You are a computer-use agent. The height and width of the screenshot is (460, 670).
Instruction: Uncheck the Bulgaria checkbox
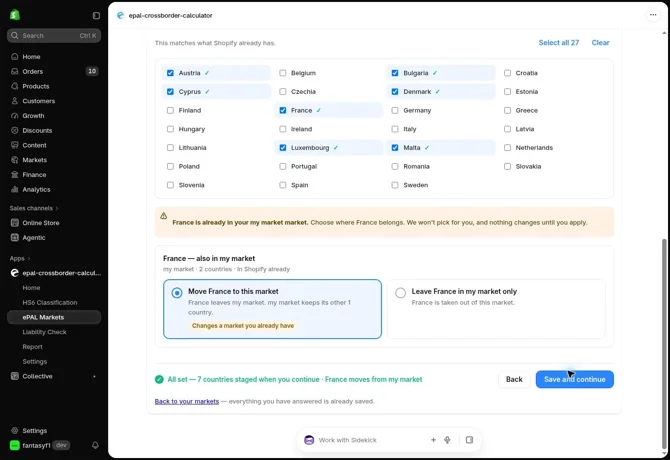click(395, 73)
